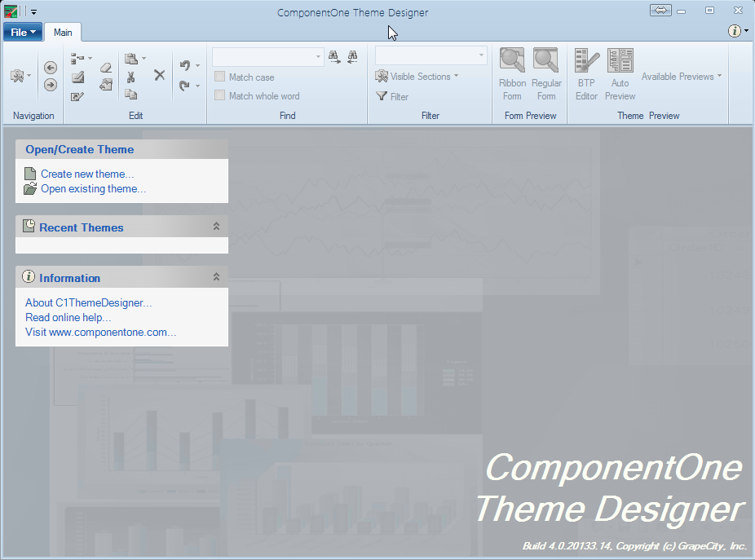This screenshot has height=560, width=755.
Task: Enable the Match case checkbox
Action: [219, 77]
